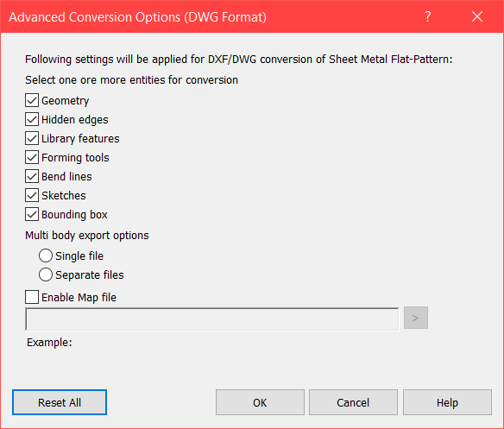504x429 pixels.
Task: Click the map file browse arrow button
Action: click(x=416, y=318)
